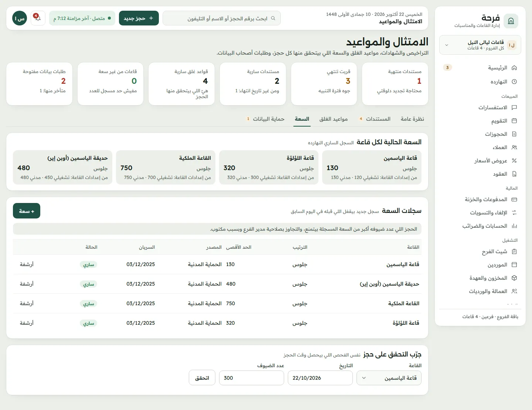
Task: Click أرشفة in the قاعة اللؤلؤة row
Action: click(27, 323)
